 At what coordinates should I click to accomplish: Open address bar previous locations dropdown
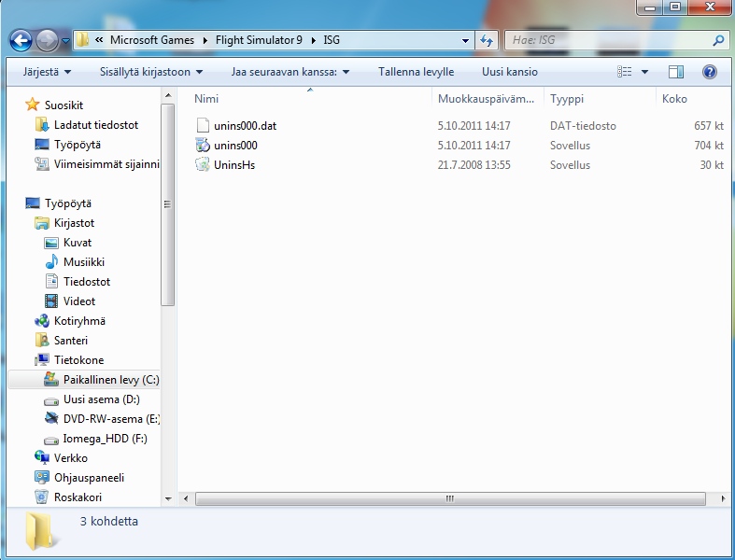(x=465, y=41)
